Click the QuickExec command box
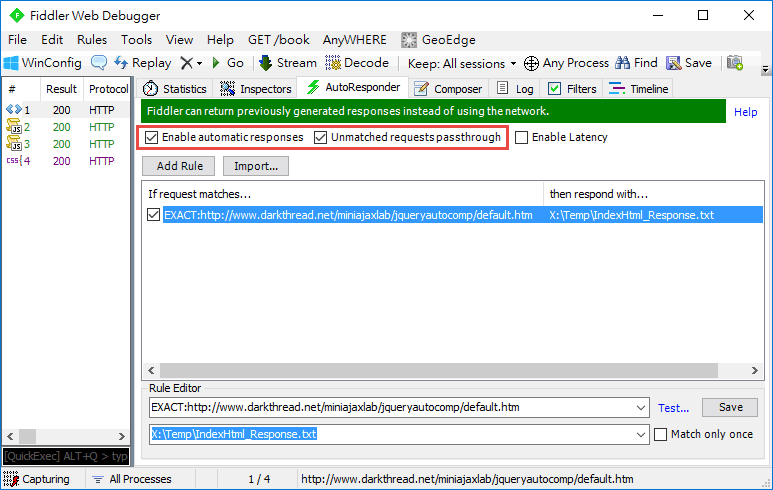The height and width of the screenshot is (490, 773). [66, 456]
